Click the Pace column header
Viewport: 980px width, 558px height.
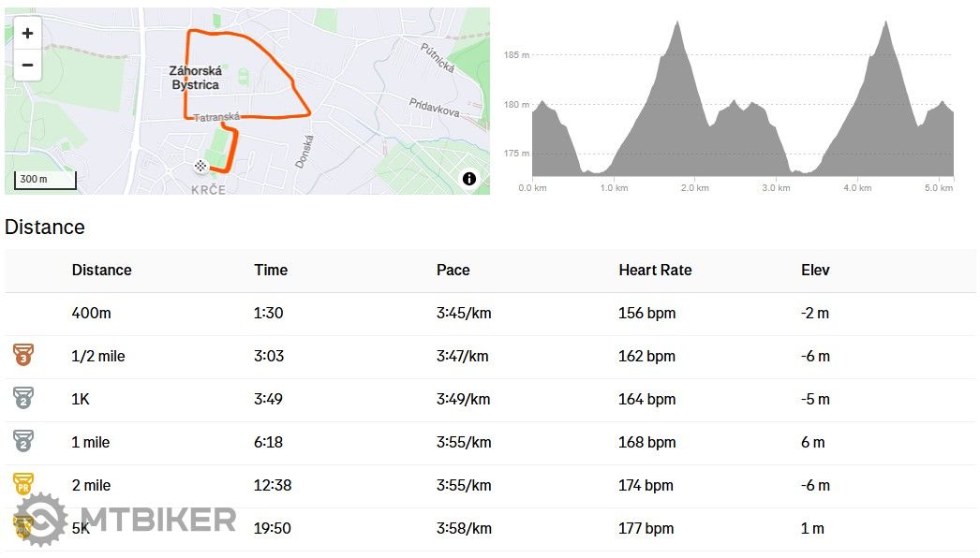click(x=453, y=270)
